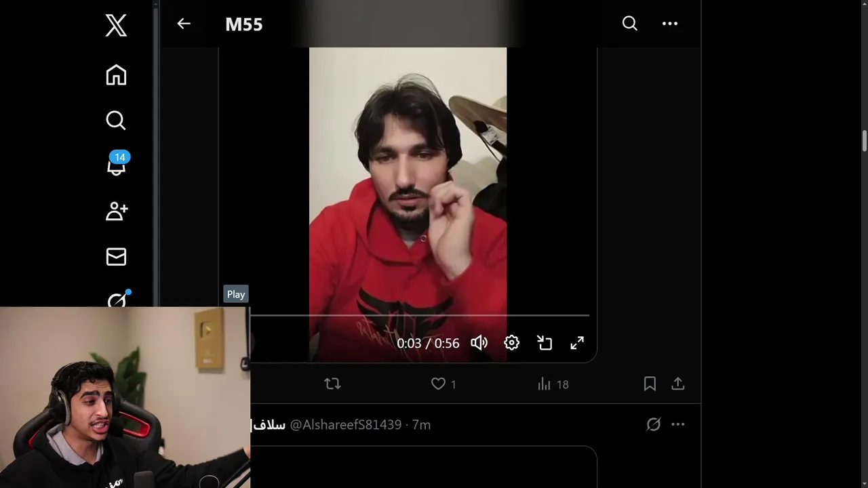Open profile more options menu

(670, 24)
